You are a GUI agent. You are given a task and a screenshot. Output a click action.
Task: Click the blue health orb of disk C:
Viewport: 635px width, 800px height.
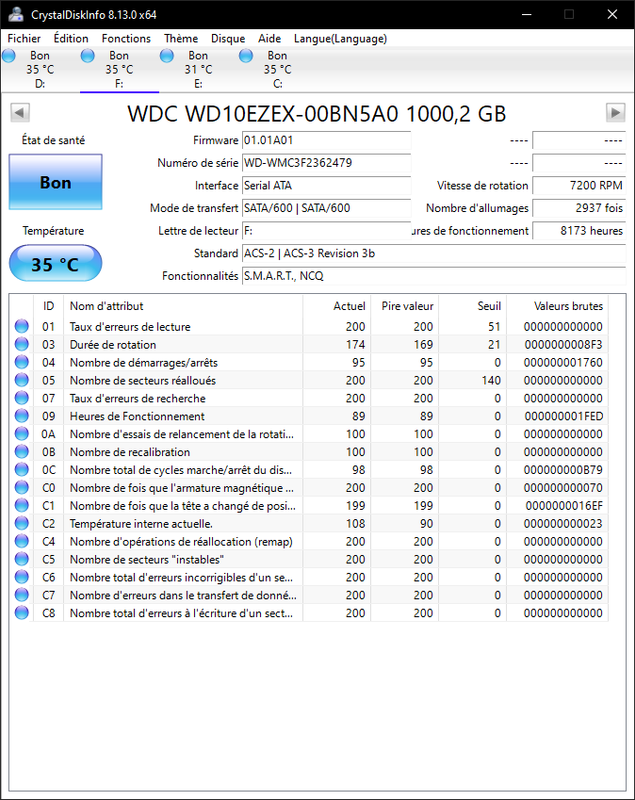[x=246, y=56]
